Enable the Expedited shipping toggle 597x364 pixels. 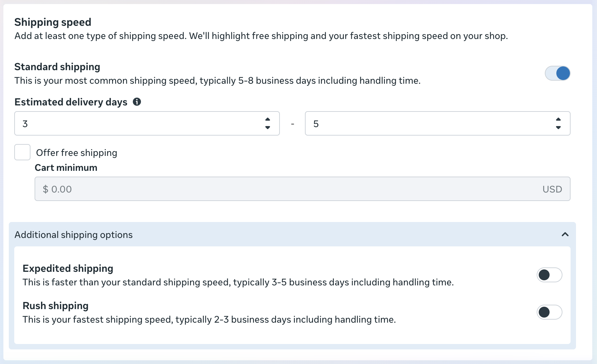(x=549, y=275)
